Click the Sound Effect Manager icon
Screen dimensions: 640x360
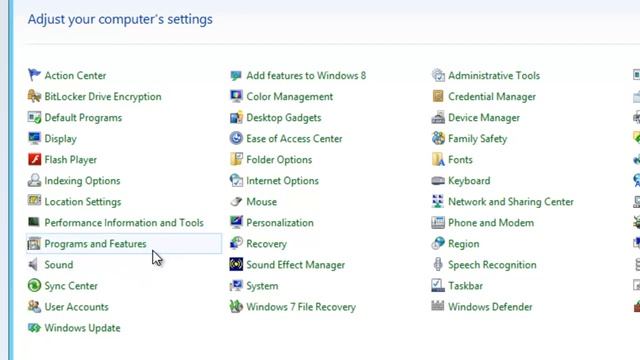[x=236, y=264]
